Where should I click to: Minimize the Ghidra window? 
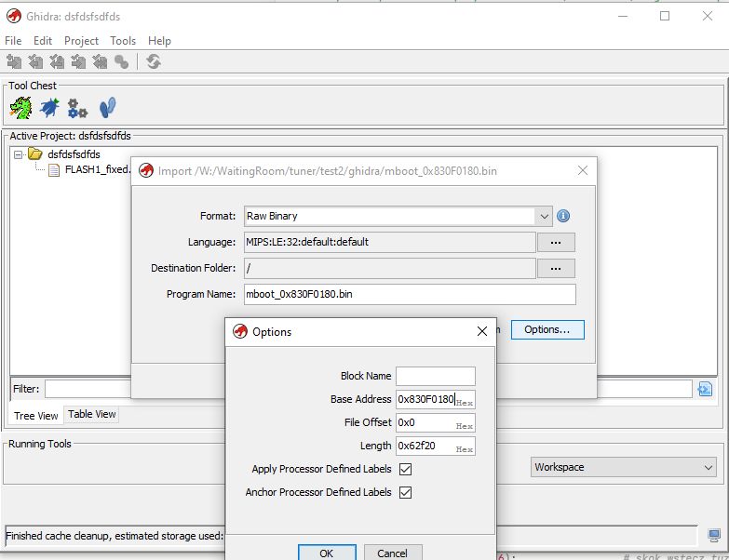tap(623, 16)
